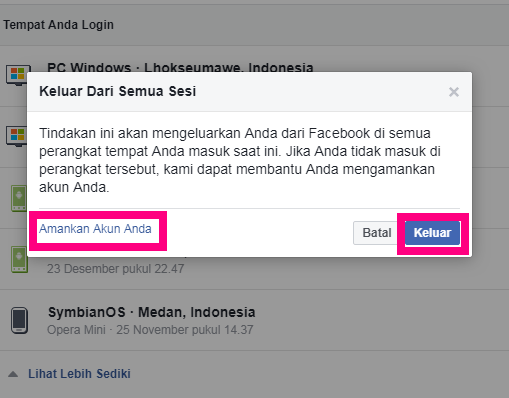Click the Keluar button in the dialog
509x398 pixels.
click(432, 233)
